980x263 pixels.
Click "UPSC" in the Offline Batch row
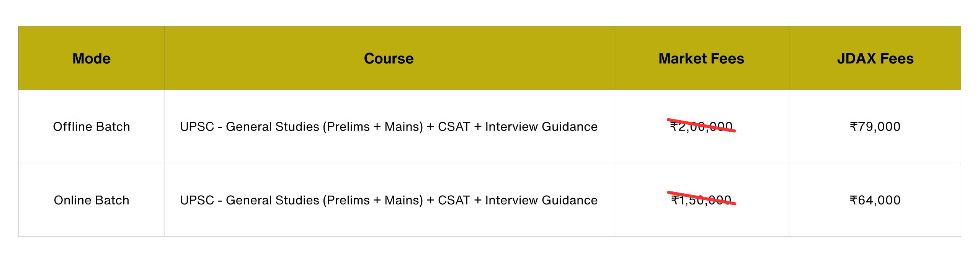[x=197, y=127]
